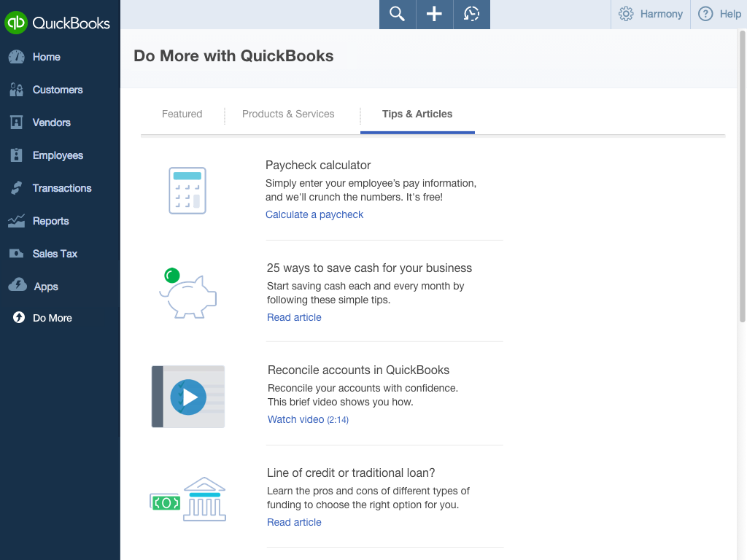Select the Tips & Articles tab

click(x=417, y=114)
